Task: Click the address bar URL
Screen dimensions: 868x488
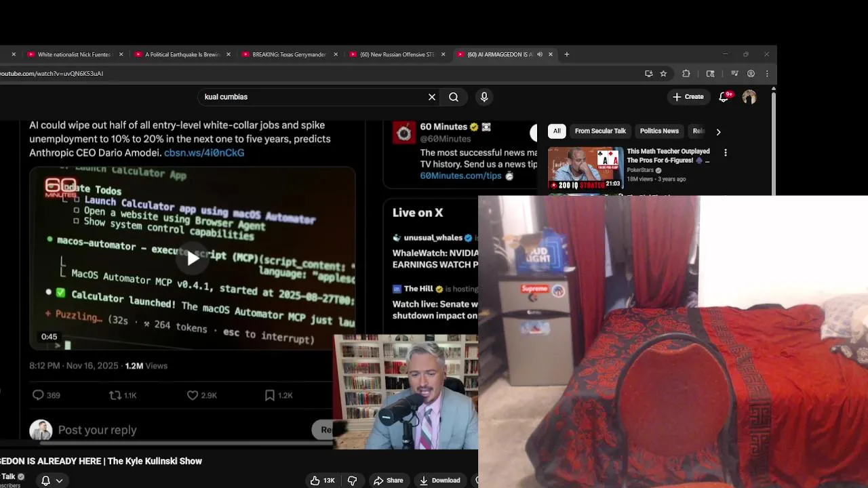Action: click(x=52, y=73)
